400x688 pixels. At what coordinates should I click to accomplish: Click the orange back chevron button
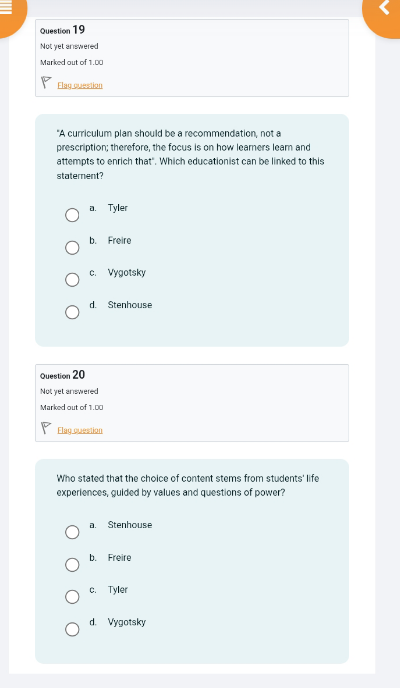pos(383,8)
